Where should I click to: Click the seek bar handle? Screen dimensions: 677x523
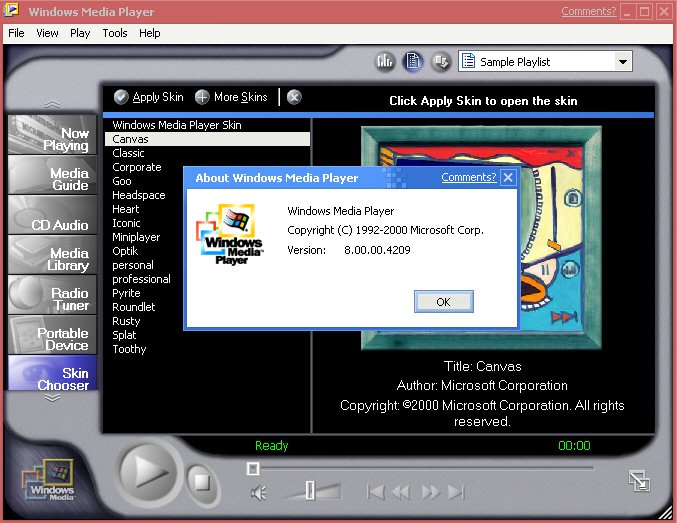[x=253, y=469]
